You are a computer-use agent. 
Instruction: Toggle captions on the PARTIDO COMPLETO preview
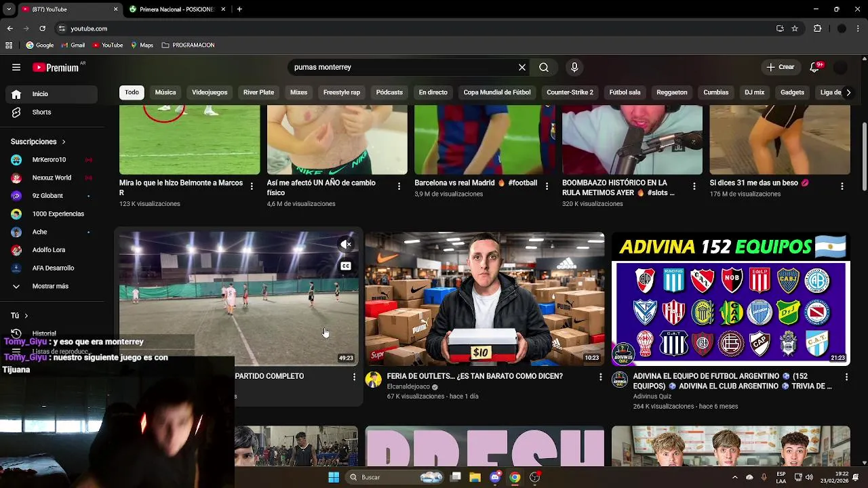click(x=346, y=266)
